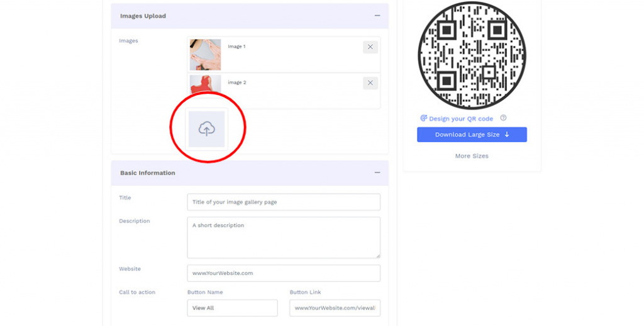Image resolution: width=644 pixels, height=326 pixels.
Task: Collapse the Images Upload section
Action: coord(377,16)
